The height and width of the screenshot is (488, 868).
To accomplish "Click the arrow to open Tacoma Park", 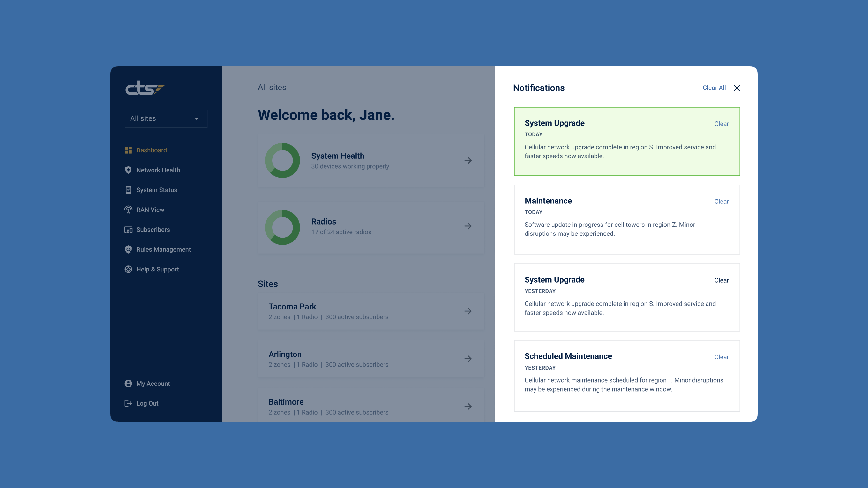I will point(468,311).
